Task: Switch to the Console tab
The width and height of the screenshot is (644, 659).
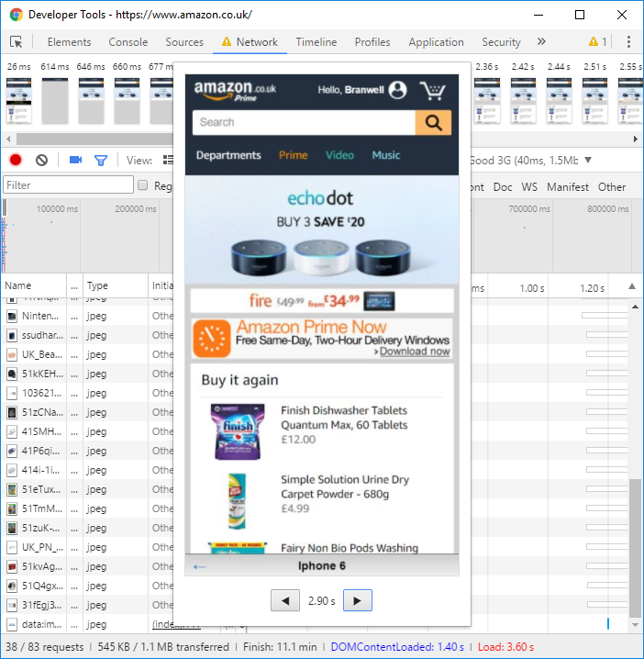Action: pyautogui.click(x=128, y=42)
